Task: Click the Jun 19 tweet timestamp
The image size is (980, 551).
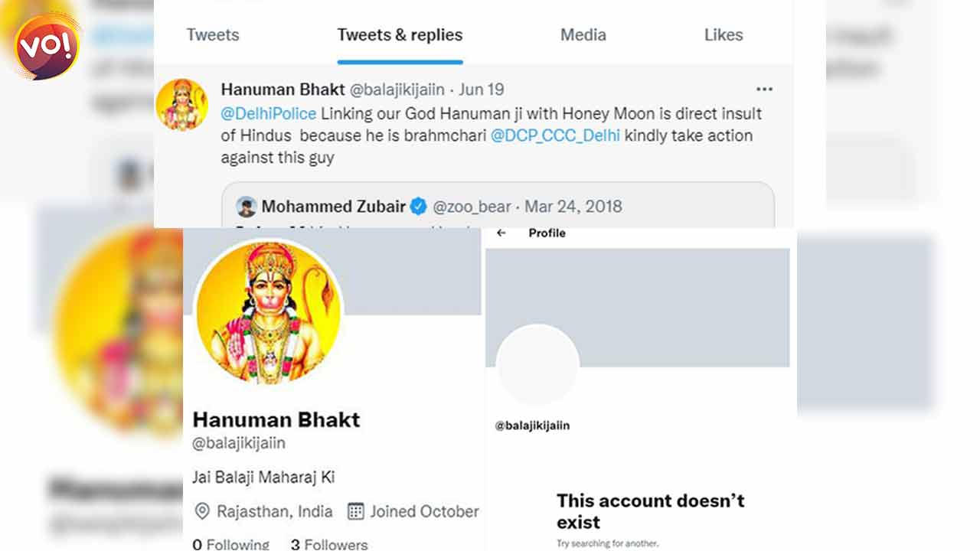Action: tap(482, 90)
